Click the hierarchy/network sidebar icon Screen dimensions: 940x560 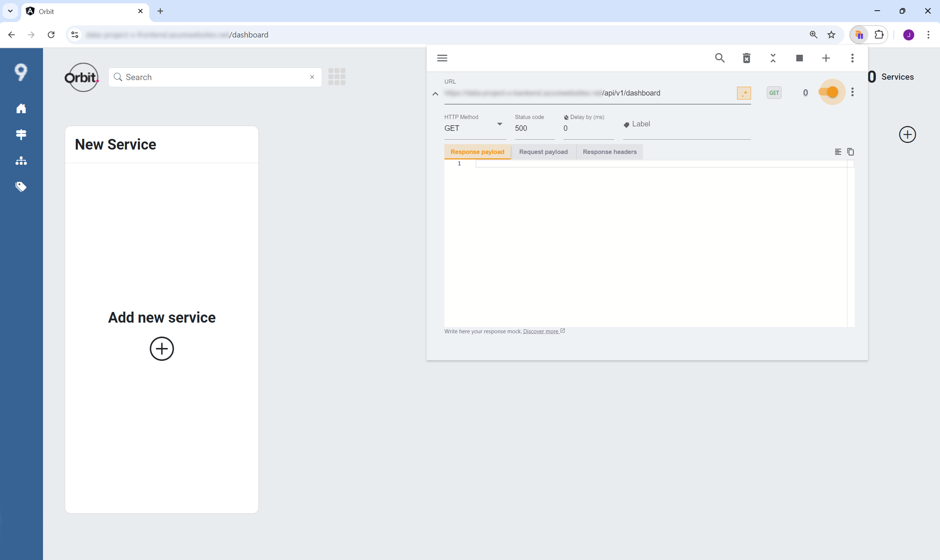click(x=21, y=161)
